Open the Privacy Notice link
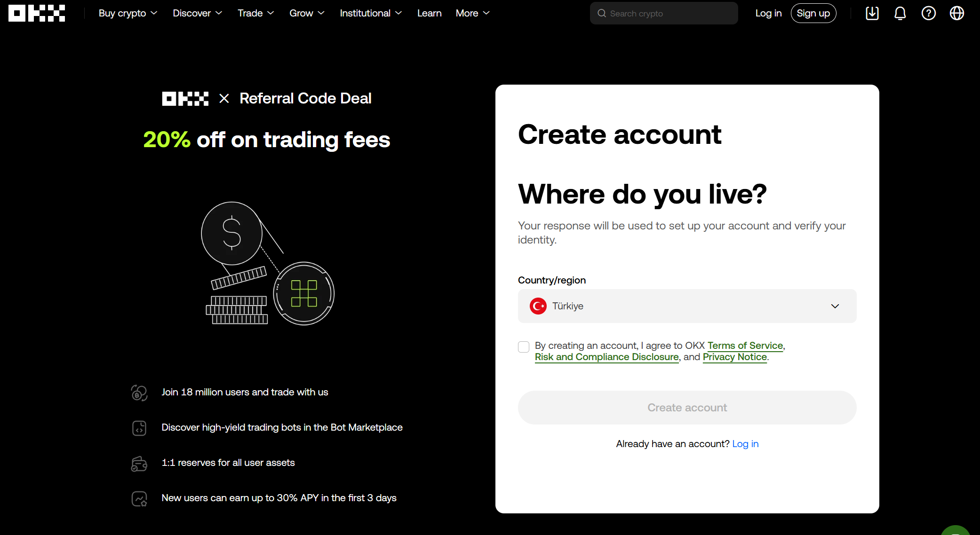This screenshot has height=535, width=980. [x=734, y=357]
